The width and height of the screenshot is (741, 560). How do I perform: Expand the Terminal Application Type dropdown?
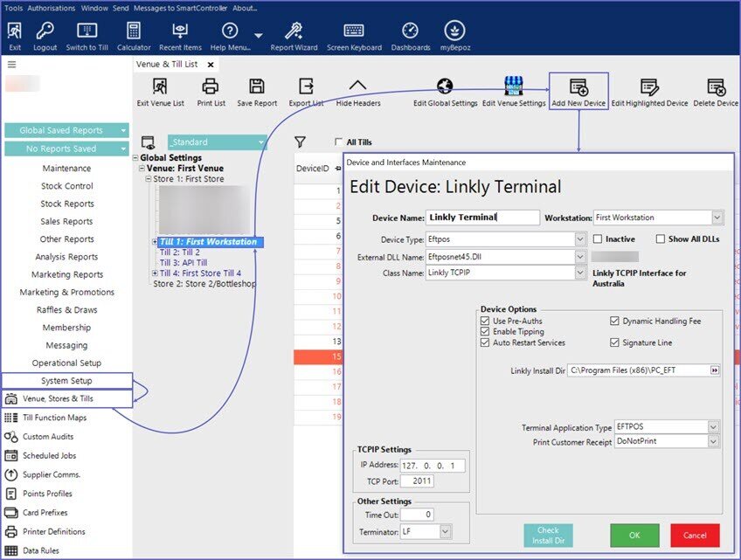point(713,427)
